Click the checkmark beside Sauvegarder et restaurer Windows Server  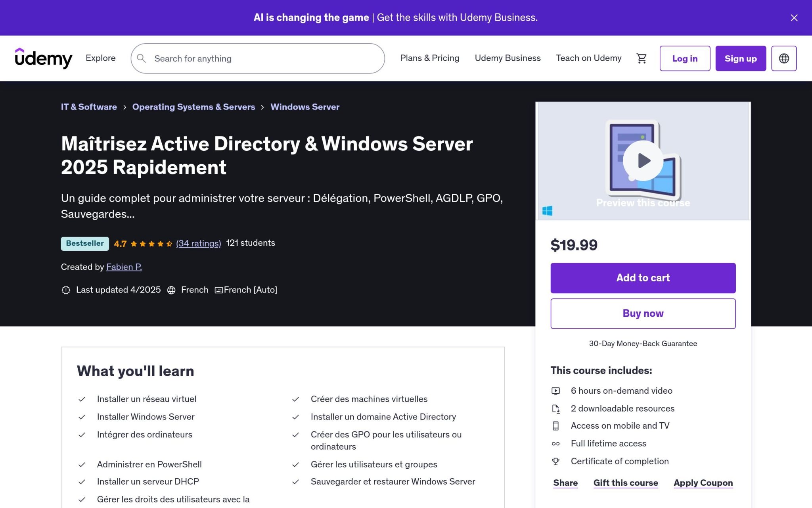(295, 482)
